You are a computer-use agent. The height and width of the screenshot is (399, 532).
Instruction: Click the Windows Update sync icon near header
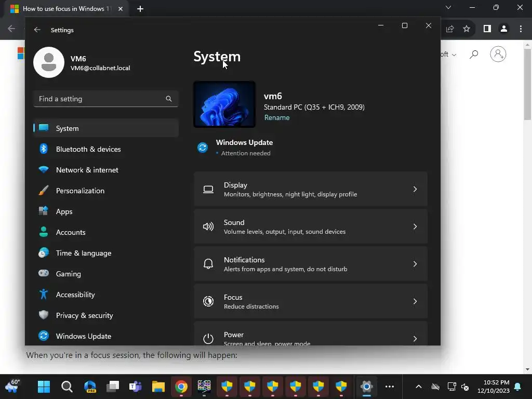tap(203, 148)
